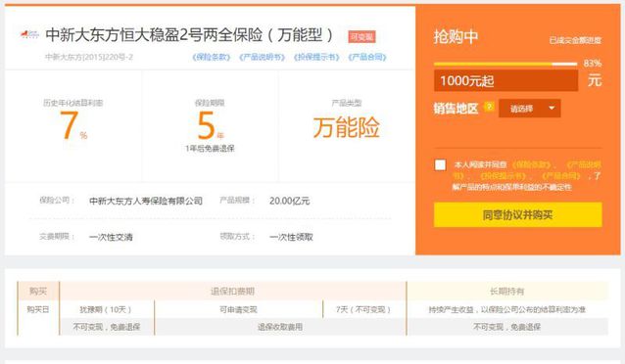
Task: Click the 7% historical annualized rate value
Action: (73, 125)
